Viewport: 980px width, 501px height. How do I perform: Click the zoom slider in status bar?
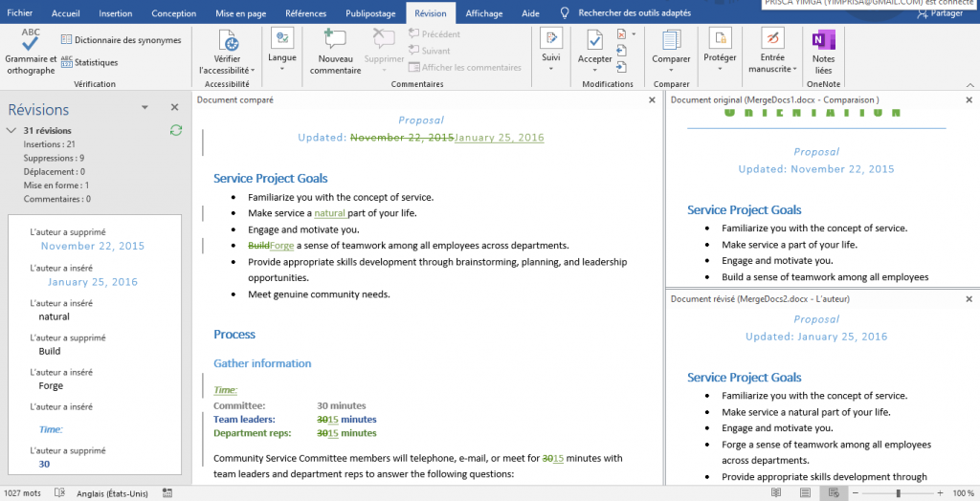pos(898,493)
